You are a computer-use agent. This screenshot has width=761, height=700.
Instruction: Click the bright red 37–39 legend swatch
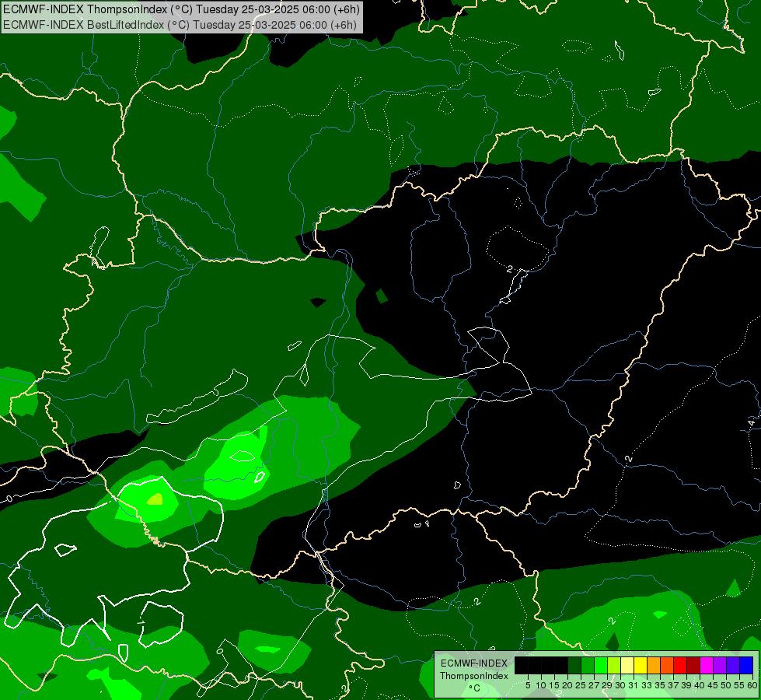pyautogui.click(x=680, y=665)
